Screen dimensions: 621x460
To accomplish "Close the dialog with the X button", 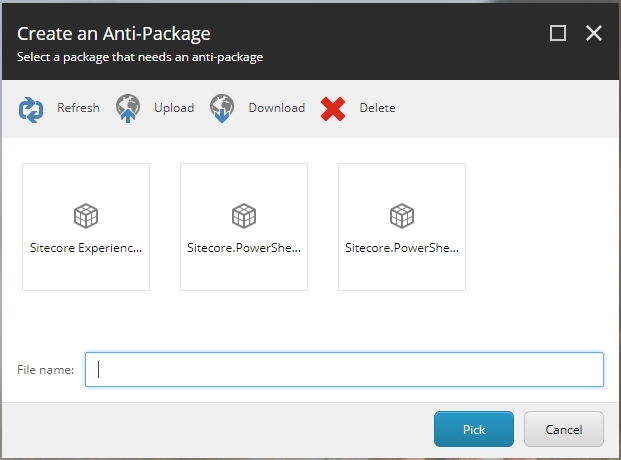I will pyautogui.click(x=594, y=33).
